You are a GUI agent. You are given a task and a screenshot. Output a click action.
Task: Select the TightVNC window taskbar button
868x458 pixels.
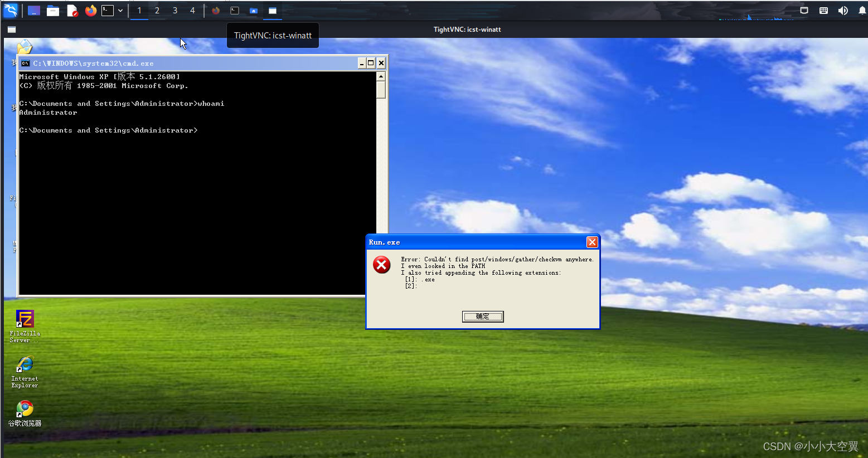click(273, 11)
